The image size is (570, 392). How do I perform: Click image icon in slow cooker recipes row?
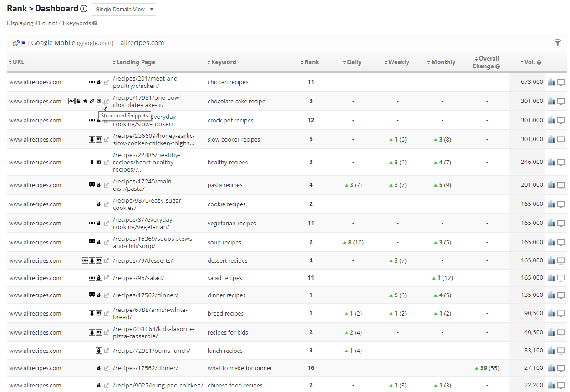[99, 139]
